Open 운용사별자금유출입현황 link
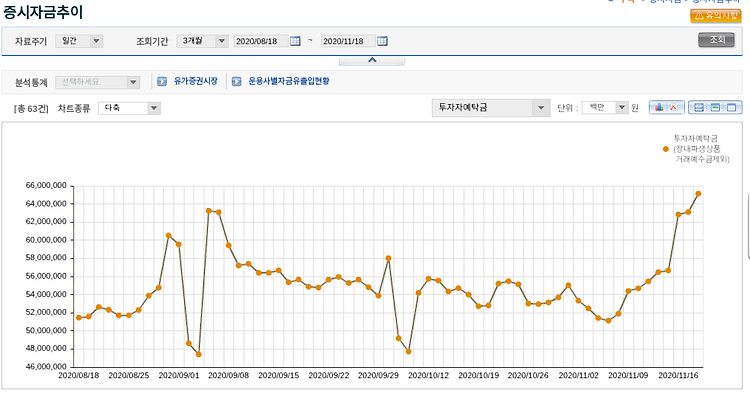Image resolution: width=750 pixels, height=393 pixels. 289,81
